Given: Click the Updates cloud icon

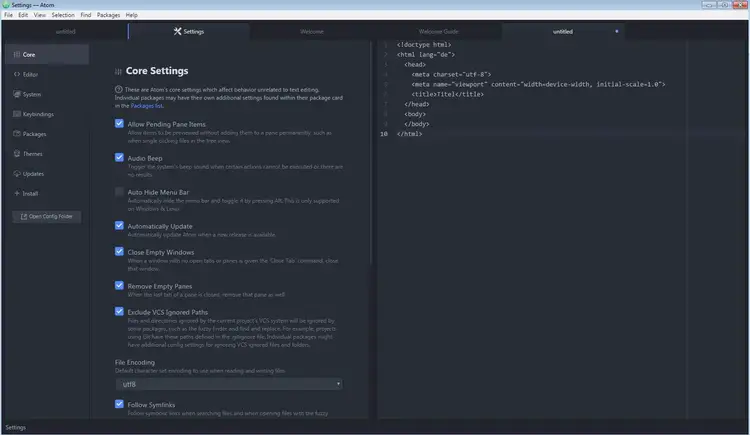Looking at the screenshot, I should pyautogui.click(x=17, y=174).
